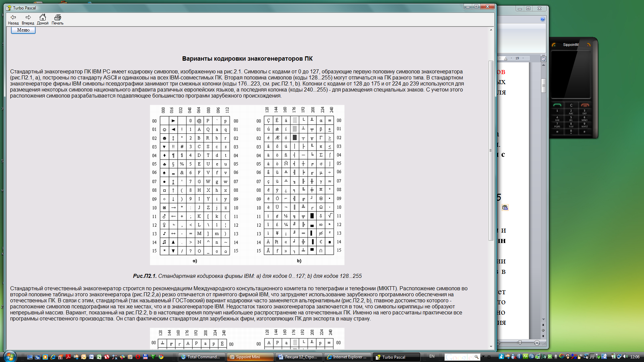The image size is (644, 362).
Task: Click digit 1 on Sippoint keypad
Action: tap(557, 111)
